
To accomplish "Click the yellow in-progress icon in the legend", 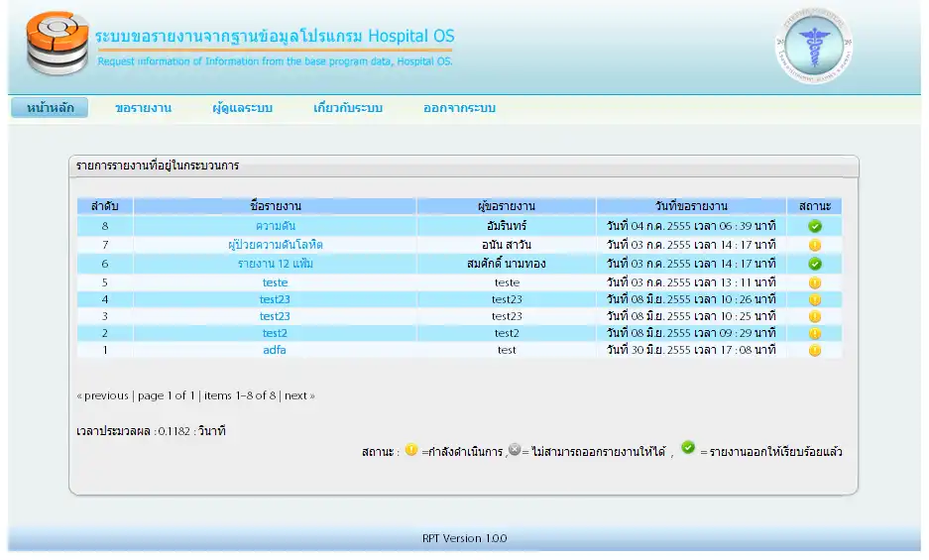I will (x=411, y=450).
